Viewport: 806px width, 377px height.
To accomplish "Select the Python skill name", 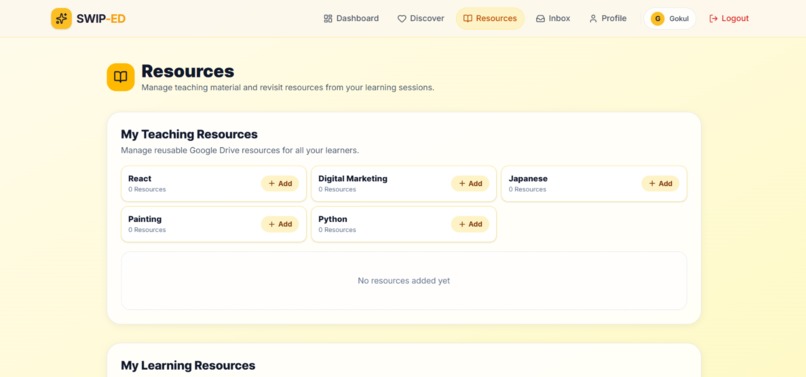I will point(333,219).
